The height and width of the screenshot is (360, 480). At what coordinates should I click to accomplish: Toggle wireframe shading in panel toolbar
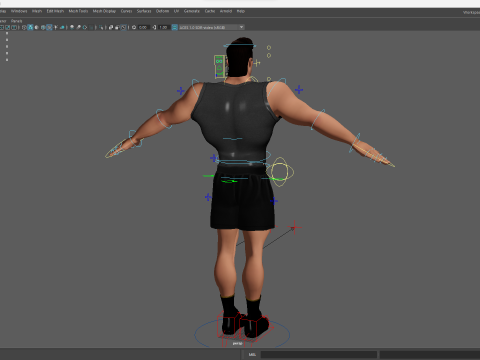coord(24,27)
